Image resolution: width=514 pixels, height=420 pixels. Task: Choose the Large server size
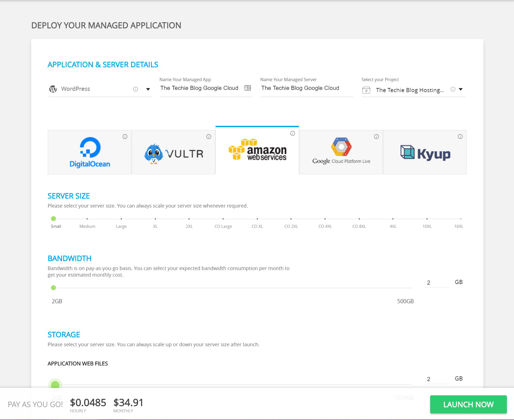click(x=121, y=226)
